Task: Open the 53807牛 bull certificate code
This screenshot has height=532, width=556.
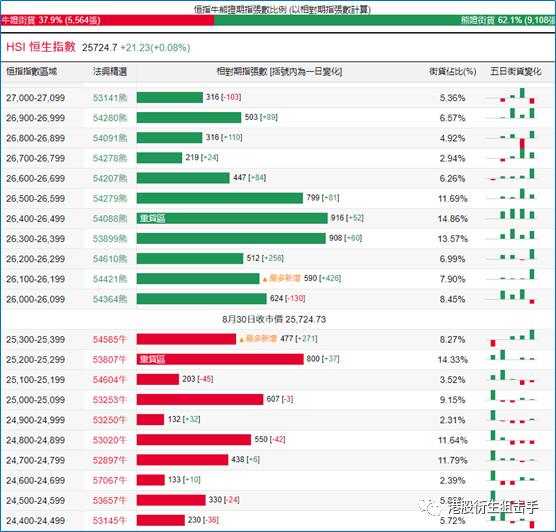Action: 110,360
